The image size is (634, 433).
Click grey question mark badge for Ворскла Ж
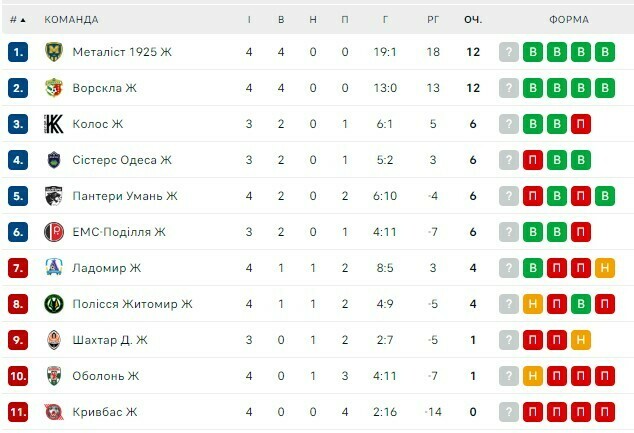(509, 88)
